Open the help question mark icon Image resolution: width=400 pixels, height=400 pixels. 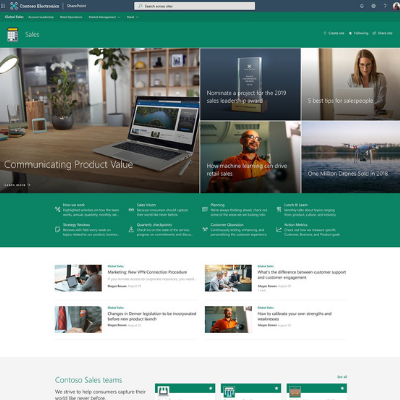[385, 6]
